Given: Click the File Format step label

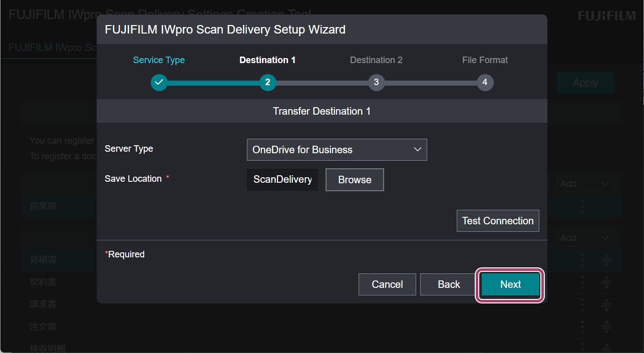Looking at the screenshot, I should coord(485,60).
